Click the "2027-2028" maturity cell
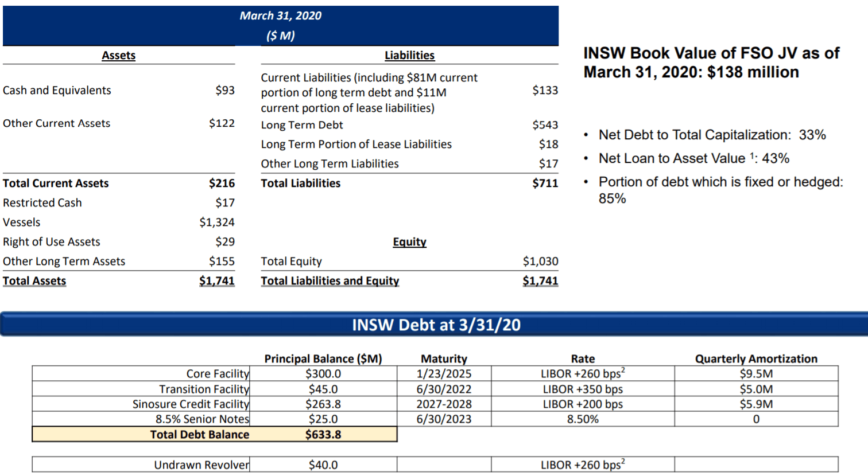Image resolution: width=868 pixels, height=476 pixels. coord(444,404)
